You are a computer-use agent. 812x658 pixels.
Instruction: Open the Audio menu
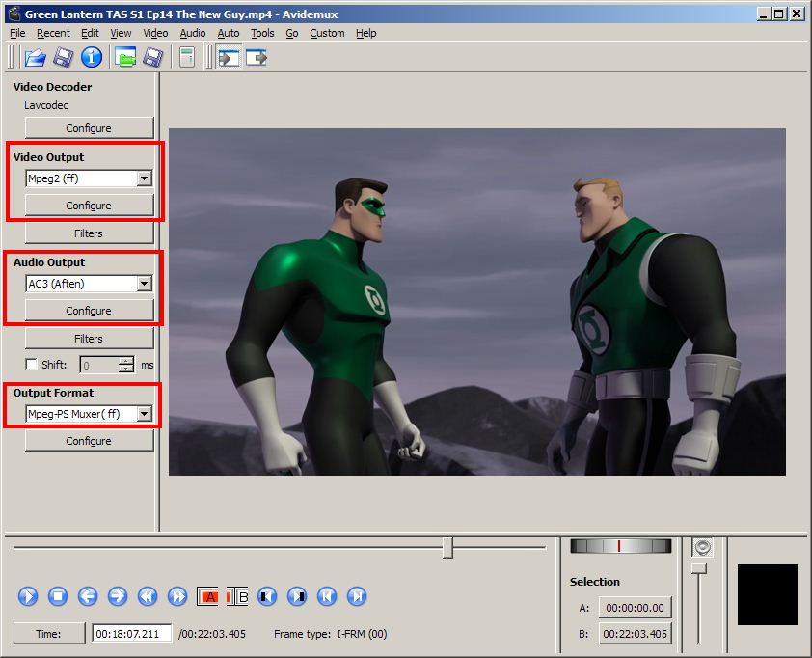point(193,33)
